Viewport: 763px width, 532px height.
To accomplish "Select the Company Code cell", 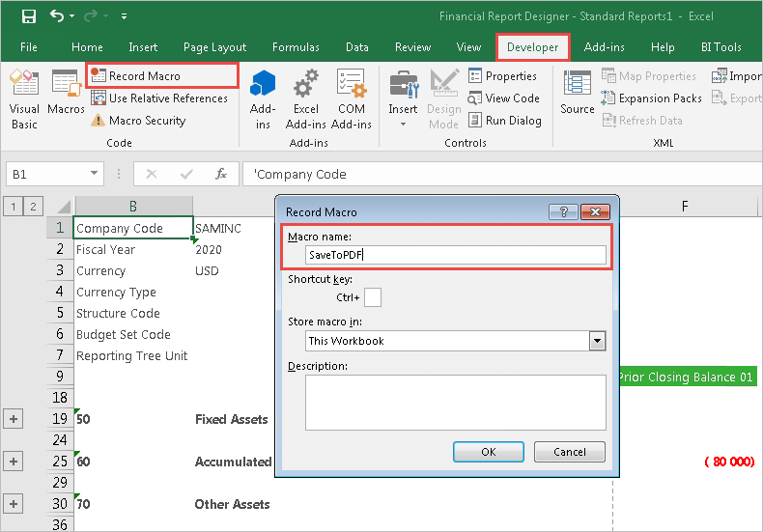I will click(133, 228).
